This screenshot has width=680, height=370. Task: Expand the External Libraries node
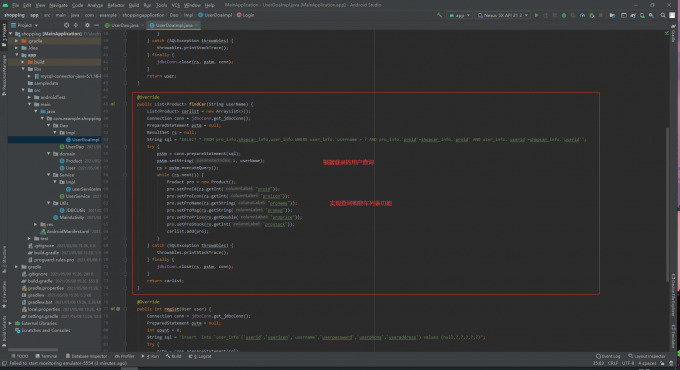(x=11, y=323)
